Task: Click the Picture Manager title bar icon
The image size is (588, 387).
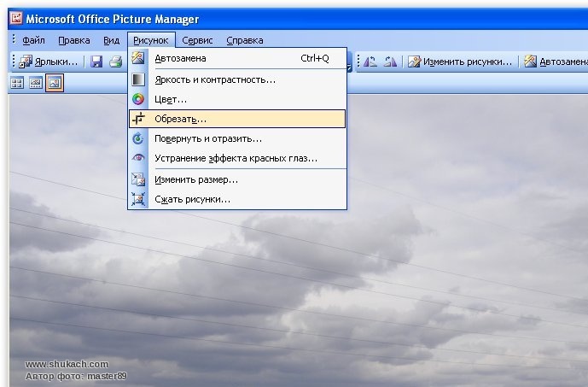Action: [16, 18]
